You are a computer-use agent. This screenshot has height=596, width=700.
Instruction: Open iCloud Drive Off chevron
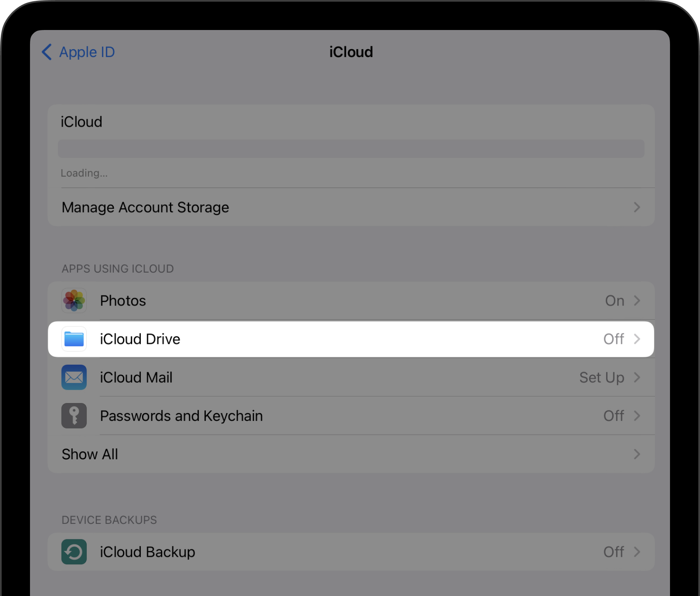pyautogui.click(x=637, y=339)
